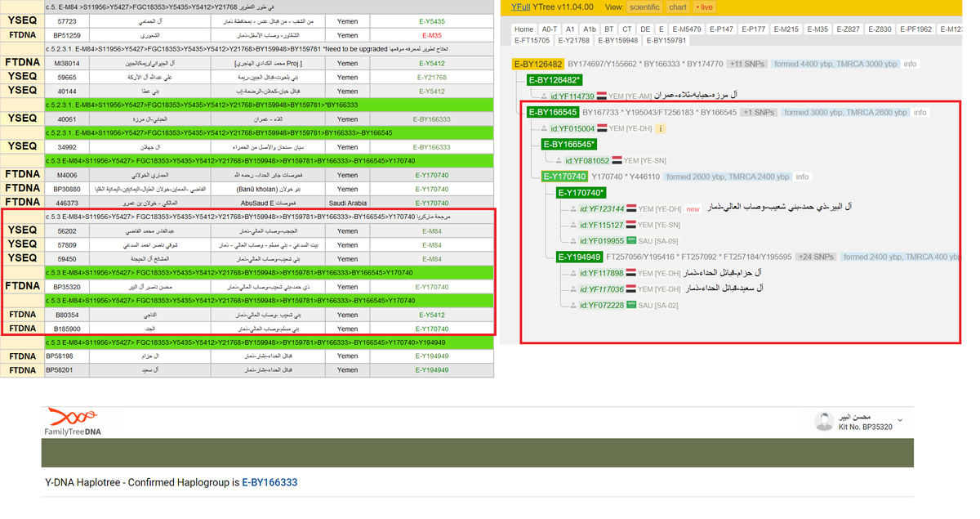Switch to the chart view

(677, 7)
